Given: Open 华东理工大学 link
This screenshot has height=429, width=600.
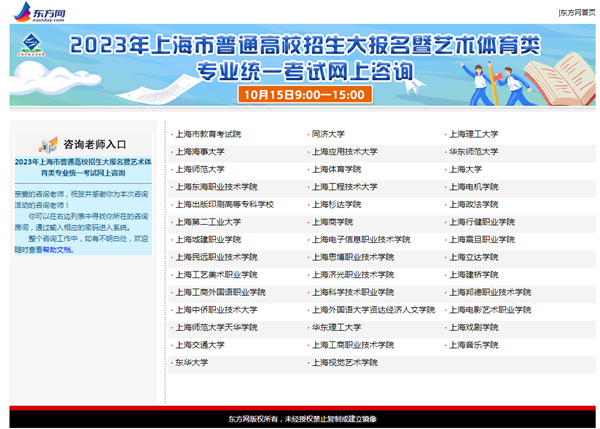Looking at the screenshot, I should (x=336, y=328).
